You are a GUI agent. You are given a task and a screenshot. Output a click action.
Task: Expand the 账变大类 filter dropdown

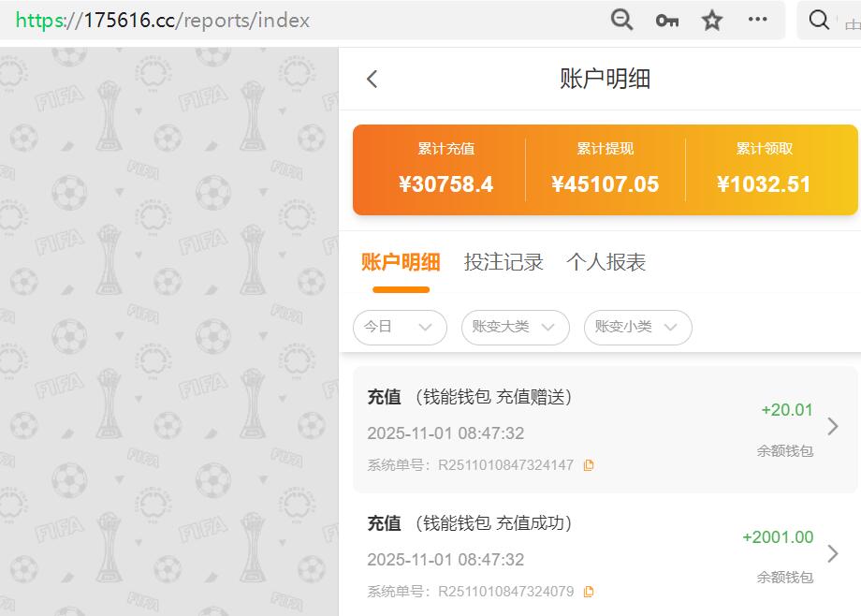point(515,328)
